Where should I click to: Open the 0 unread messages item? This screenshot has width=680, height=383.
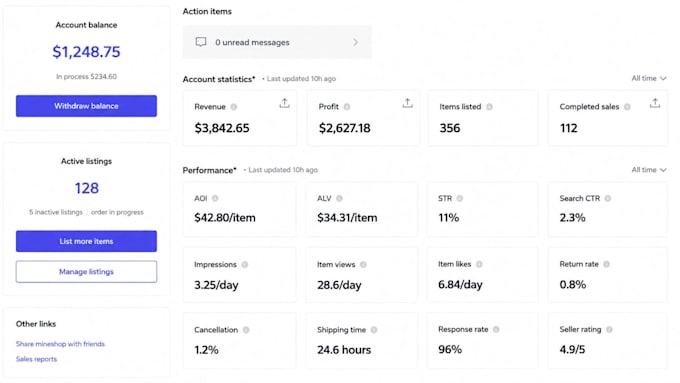pyautogui.click(x=277, y=42)
